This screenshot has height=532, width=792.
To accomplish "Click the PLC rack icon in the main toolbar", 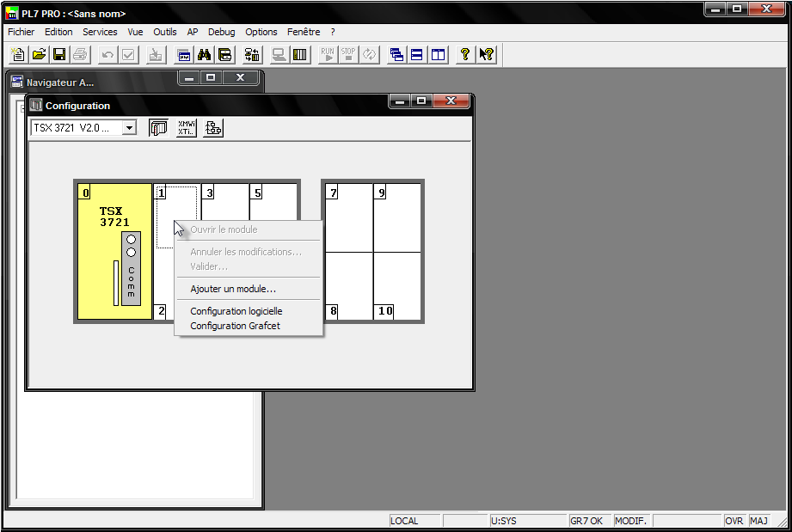I will click(x=299, y=54).
